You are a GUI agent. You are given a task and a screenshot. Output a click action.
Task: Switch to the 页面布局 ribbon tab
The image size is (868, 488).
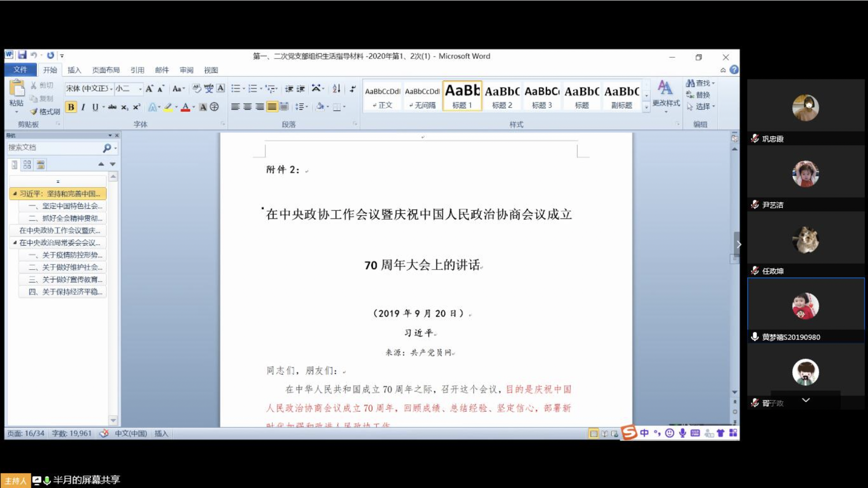tap(106, 70)
